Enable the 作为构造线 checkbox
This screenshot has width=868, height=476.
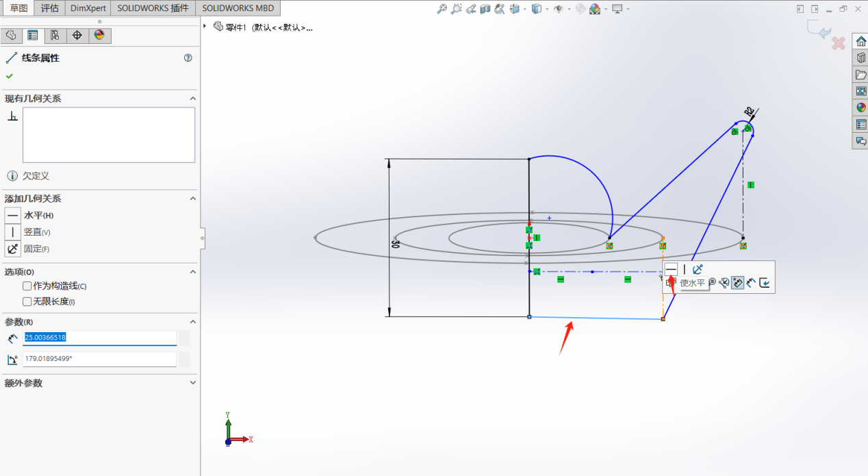[27, 286]
